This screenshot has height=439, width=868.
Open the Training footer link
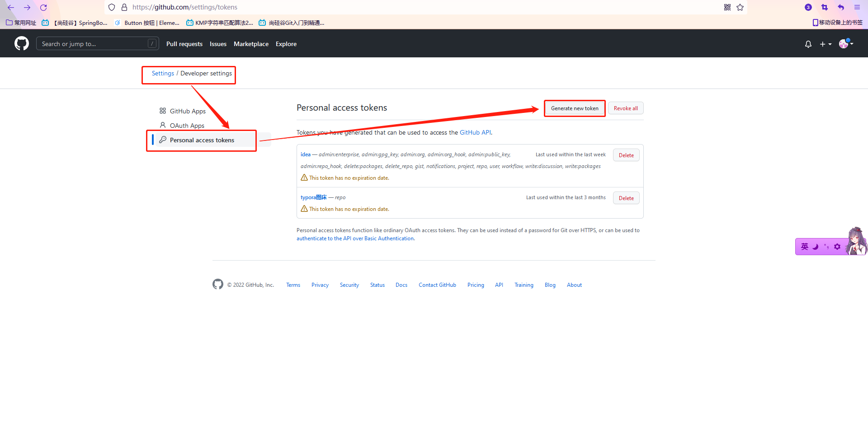[524, 285]
